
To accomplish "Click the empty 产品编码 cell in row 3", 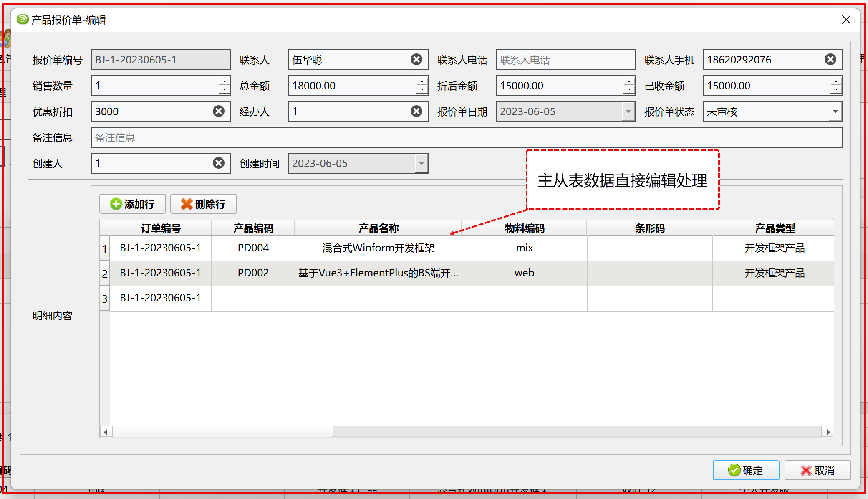I will (253, 298).
